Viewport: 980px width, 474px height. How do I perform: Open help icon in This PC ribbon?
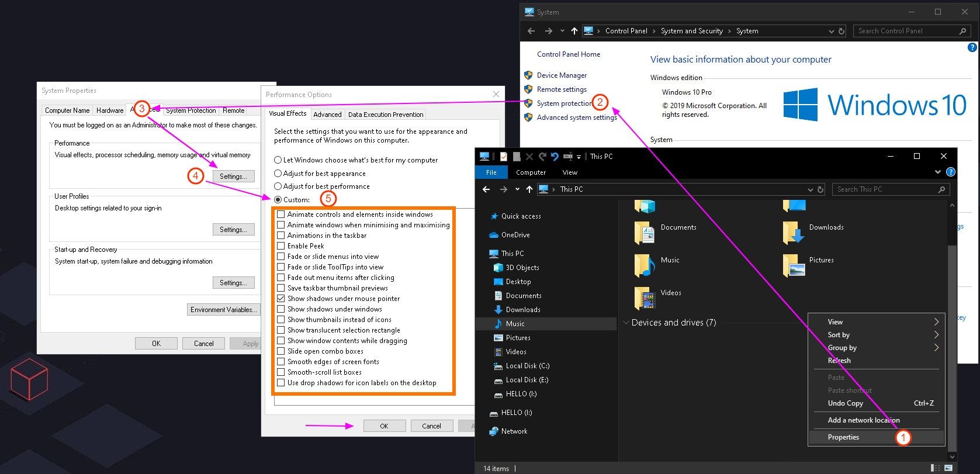point(951,172)
